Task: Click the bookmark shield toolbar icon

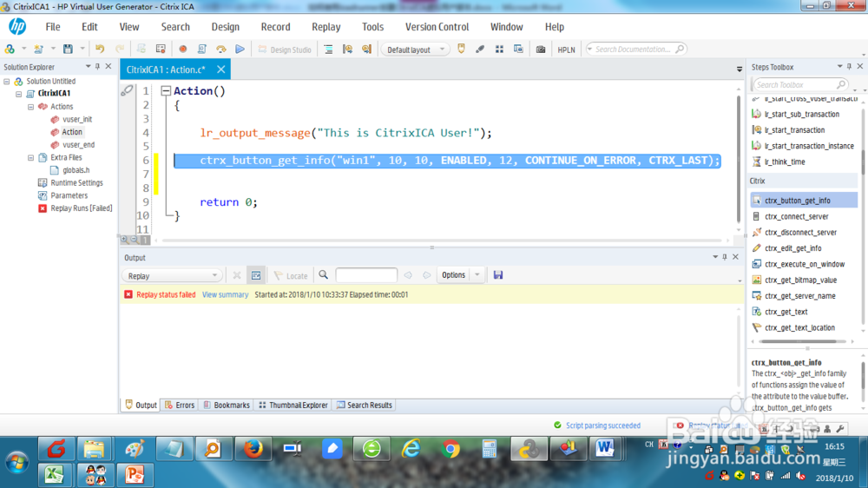Action: coord(461,49)
